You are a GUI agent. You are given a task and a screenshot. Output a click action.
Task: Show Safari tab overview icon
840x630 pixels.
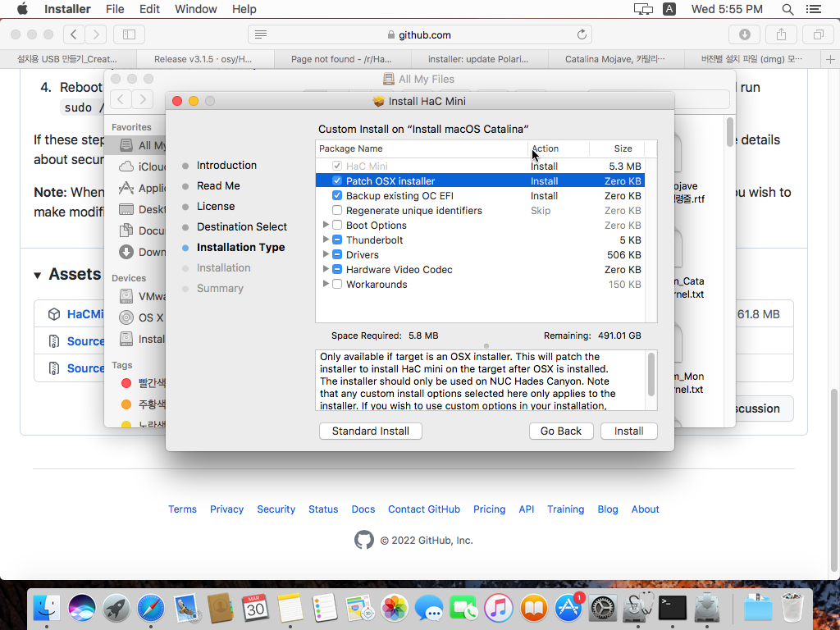coord(818,34)
